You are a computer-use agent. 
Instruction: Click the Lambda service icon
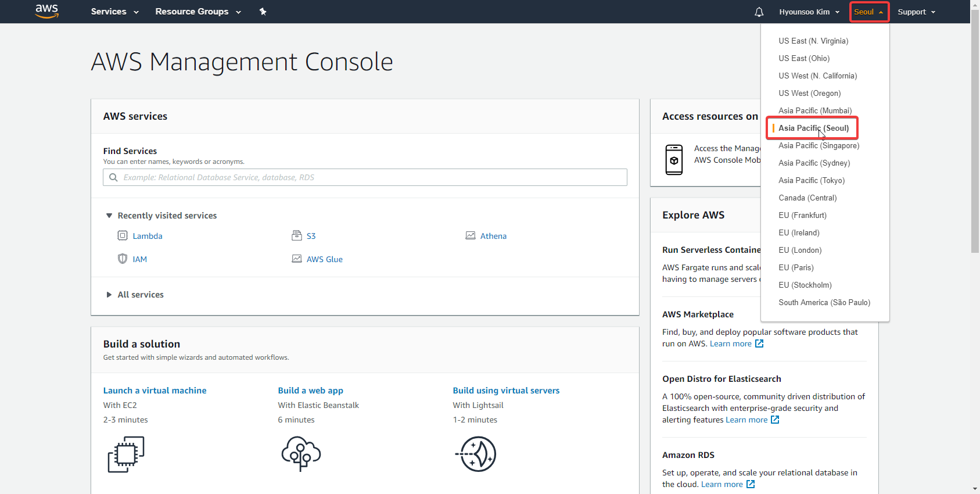click(123, 235)
